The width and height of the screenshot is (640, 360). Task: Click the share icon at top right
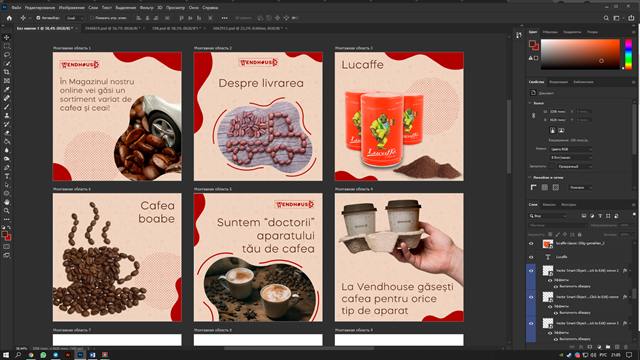(631, 18)
